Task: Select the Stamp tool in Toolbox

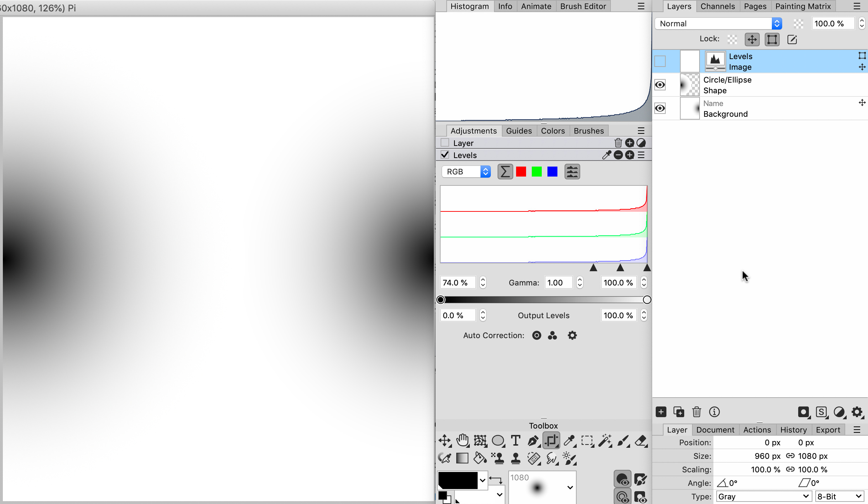Action: [x=516, y=458]
